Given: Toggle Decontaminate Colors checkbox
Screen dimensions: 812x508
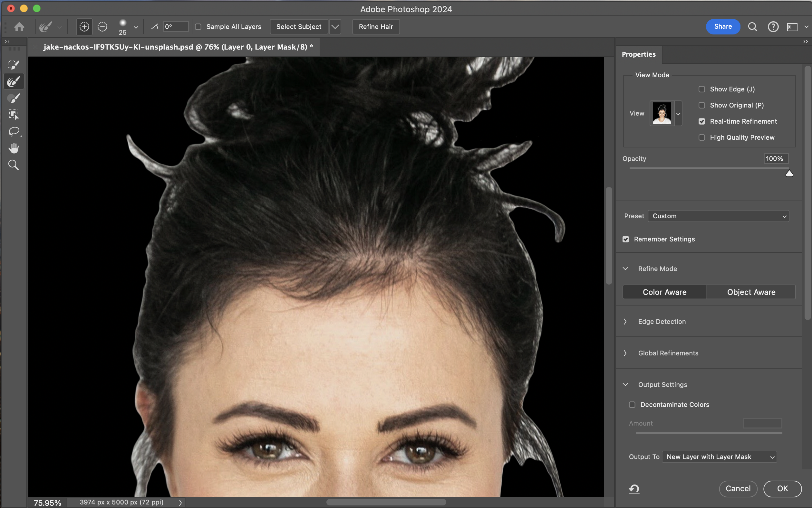Looking at the screenshot, I should tap(632, 405).
